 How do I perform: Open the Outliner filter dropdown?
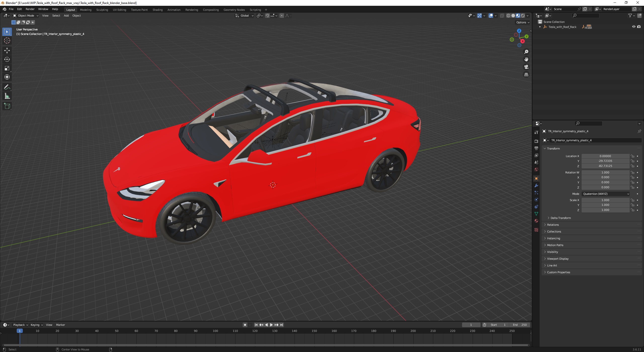631,16
